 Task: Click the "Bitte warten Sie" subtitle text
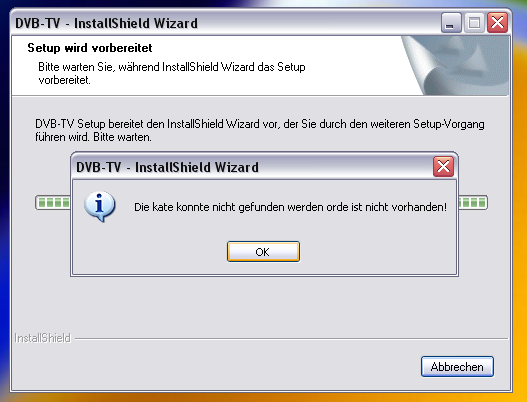pyautogui.click(x=172, y=73)
